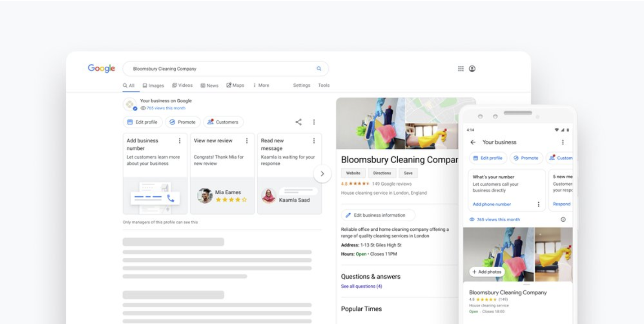Open the Add business number card menu

pyautogui.click(x=180, y=141)
